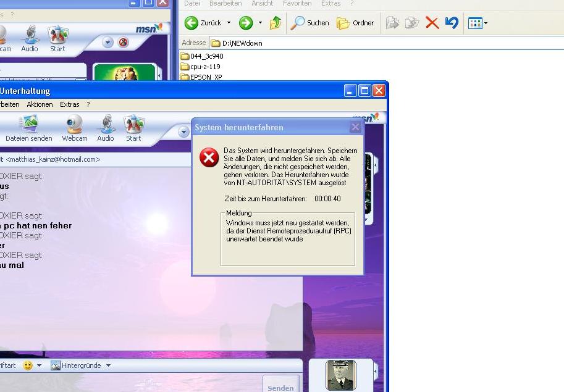Open the Hintergründe dropdown arrow
Viewport: 564px width, 392px height.
coord(108,365)
